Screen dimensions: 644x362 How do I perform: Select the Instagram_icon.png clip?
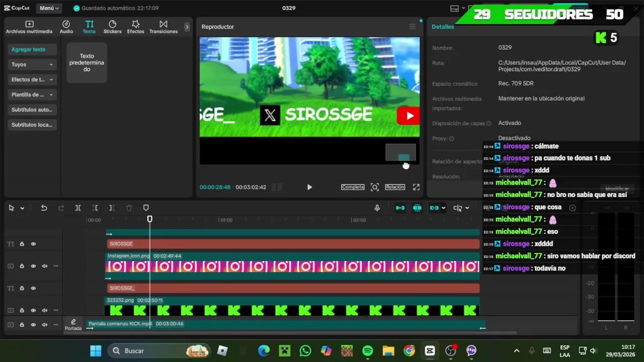point(292,266)
